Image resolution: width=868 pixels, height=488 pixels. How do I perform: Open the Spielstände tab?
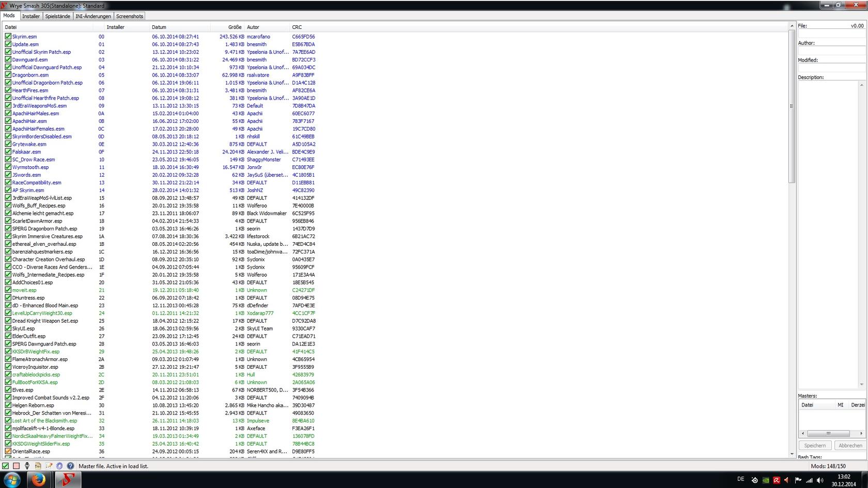(x=57, y=16)
